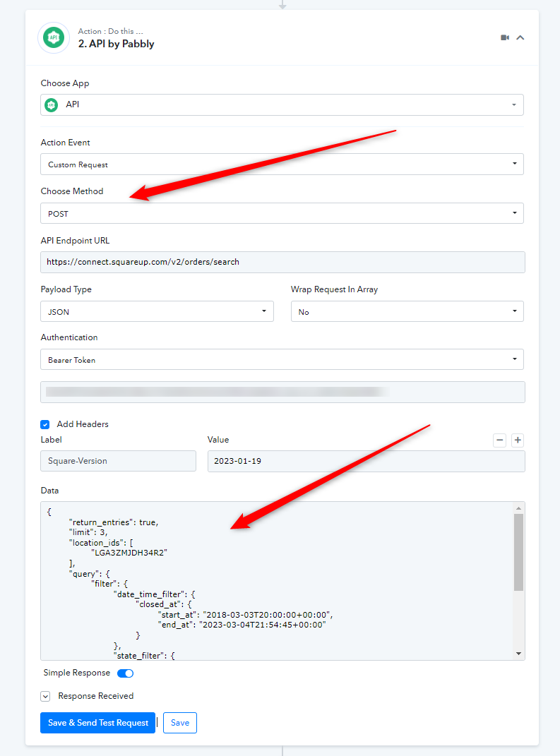560x756 pixels.
Task: Click the "return_entries": true line
Action: [114, 522]
